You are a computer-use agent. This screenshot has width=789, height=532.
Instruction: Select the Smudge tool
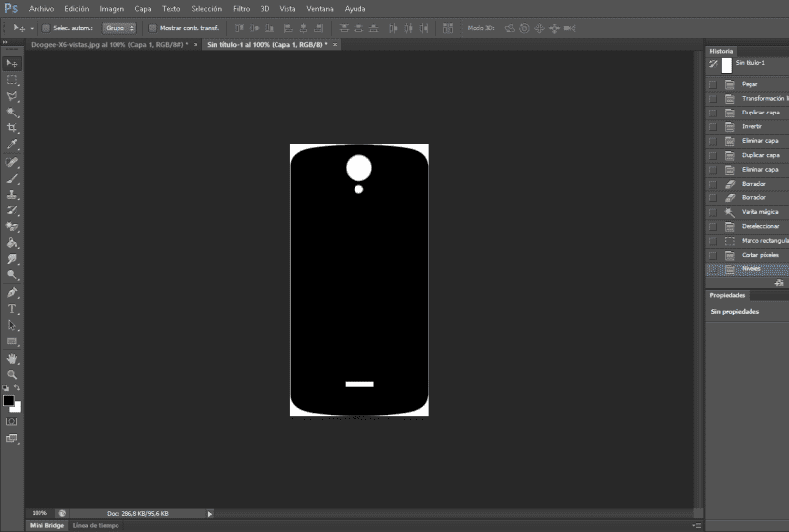[x=12, y=259]
